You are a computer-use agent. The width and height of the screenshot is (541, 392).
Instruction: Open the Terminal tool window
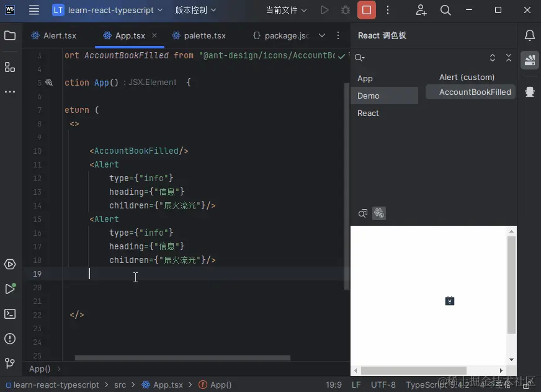tap(10, 314)
